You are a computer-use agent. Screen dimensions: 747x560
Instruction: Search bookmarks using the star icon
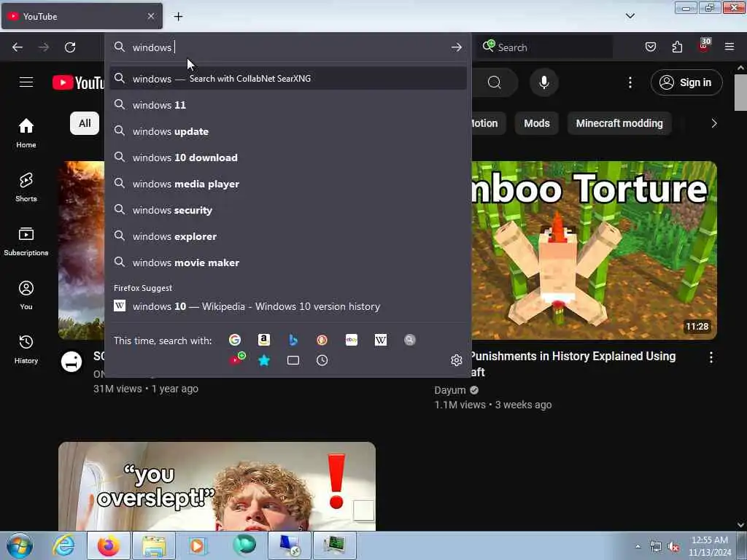point(264,360)
